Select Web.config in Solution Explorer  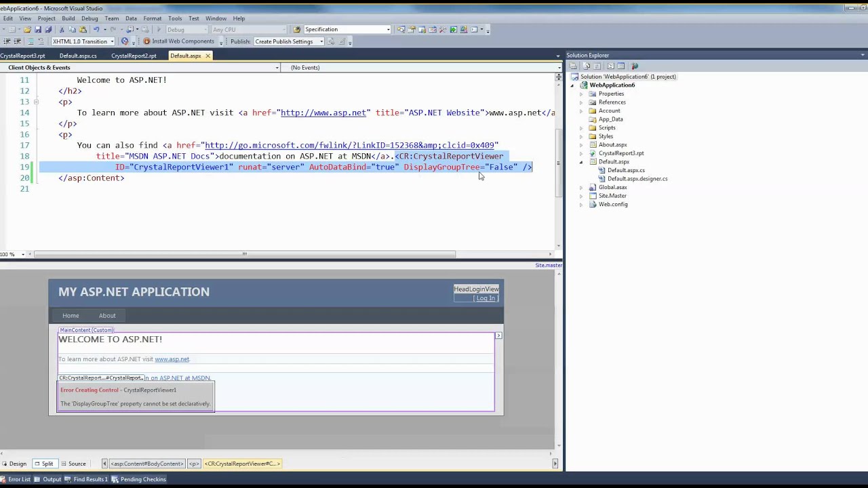pos(613,204)
